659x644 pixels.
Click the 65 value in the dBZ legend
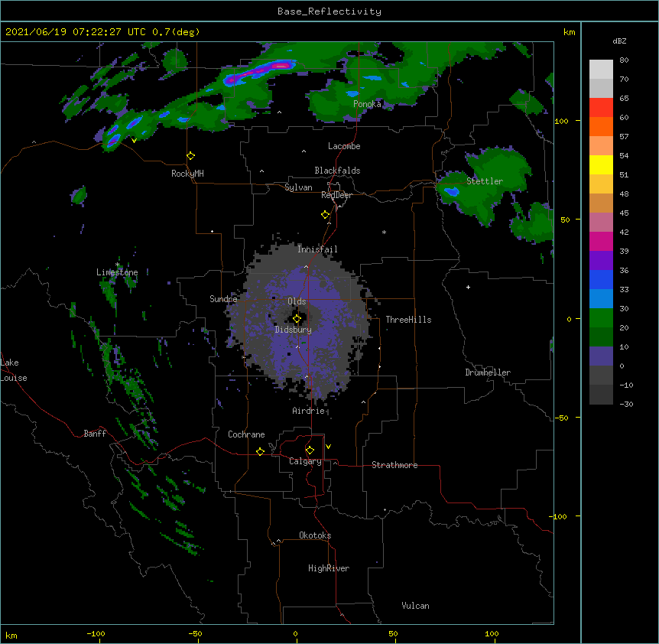pos(624,99)
